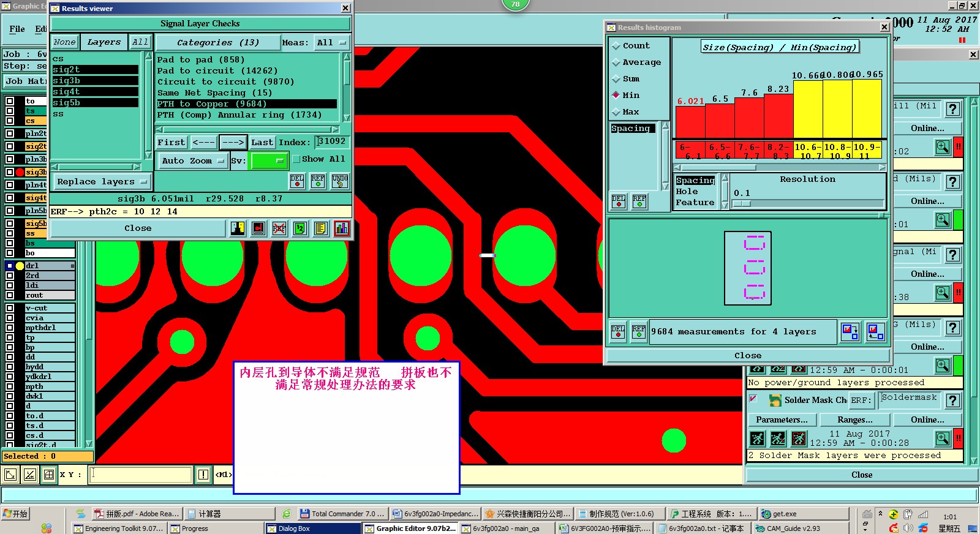The width and height of the screenshot is (980, 534).
Task: Click the zoom-area icon near XY field
Action: 10,475
